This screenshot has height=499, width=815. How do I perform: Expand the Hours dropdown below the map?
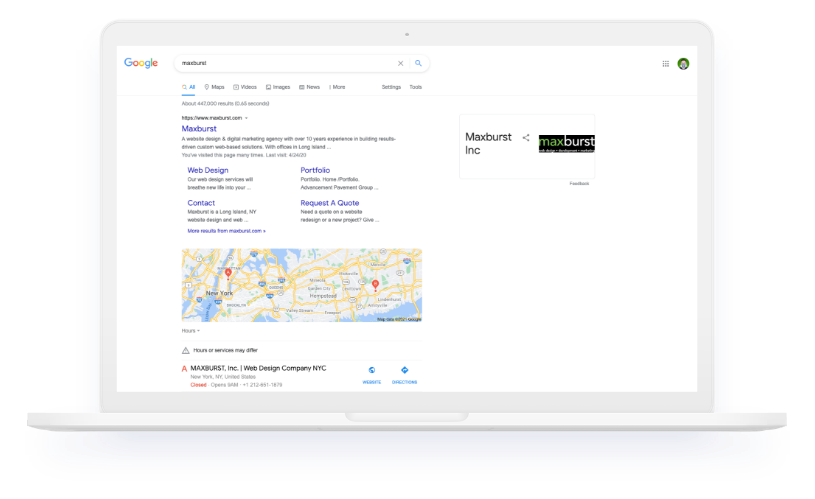tap(191, 331)
